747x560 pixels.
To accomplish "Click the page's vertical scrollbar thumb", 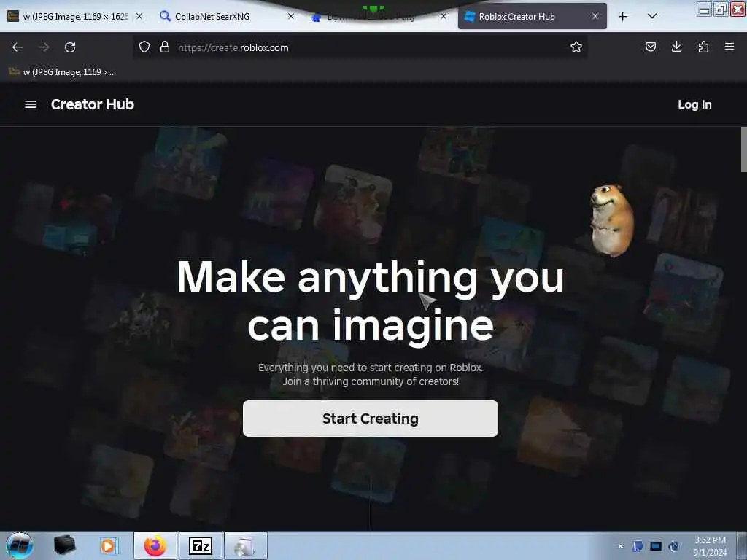I will tap(743, 149).
